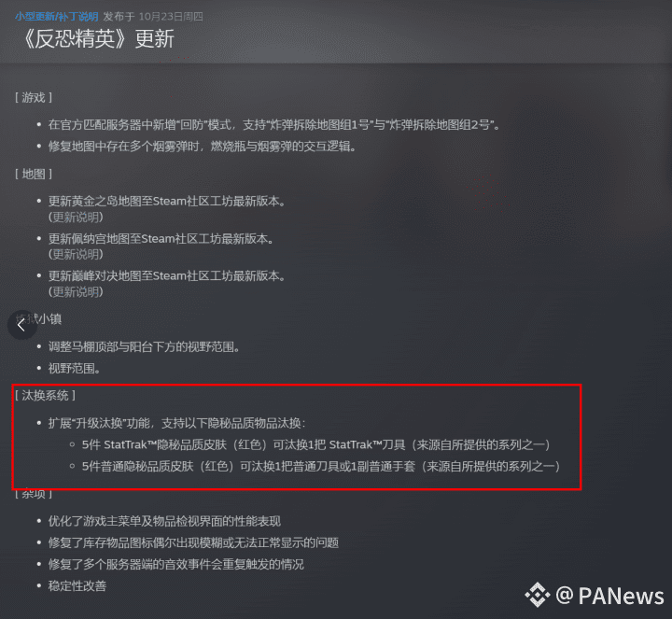Screen dimensions: 672x619
Task: Click the StatTrak™ knife trade-up line
Action: pyautogui.click(x=316, y=445)
